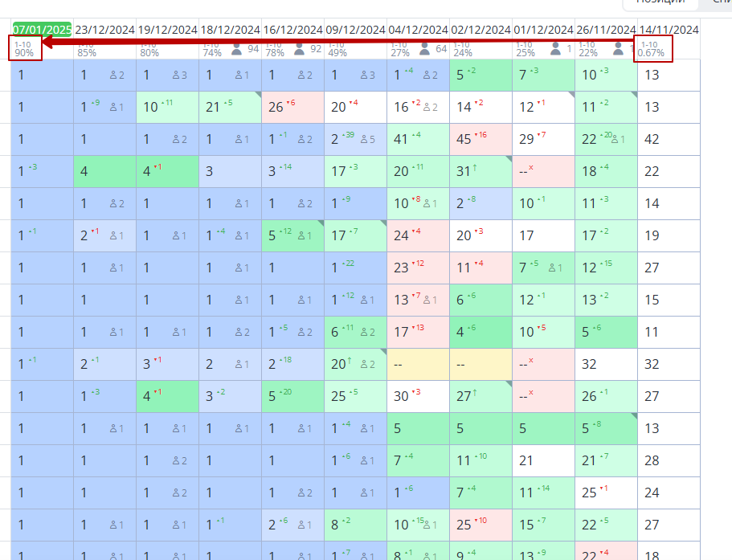Click competitor icon beside 64 in 04/12/2024 header

424,48
